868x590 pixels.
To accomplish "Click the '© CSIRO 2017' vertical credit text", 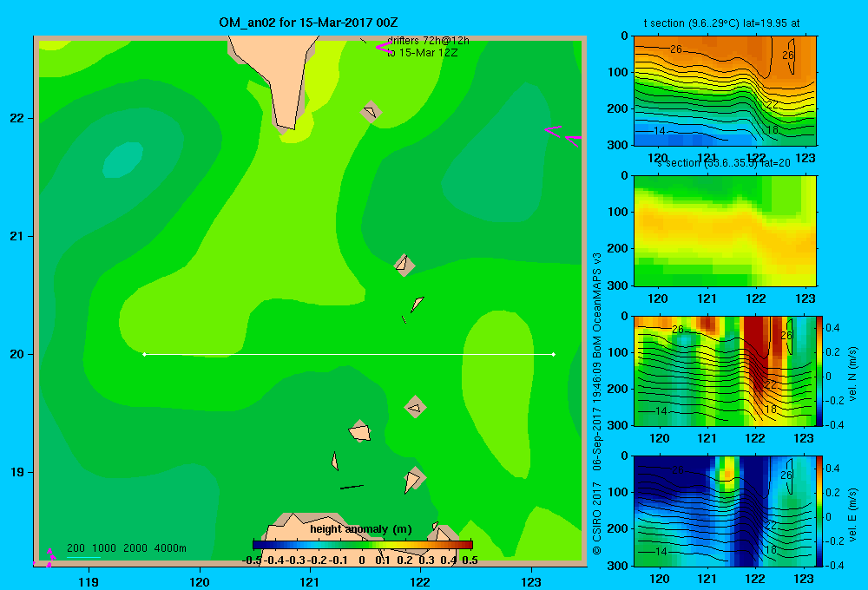I will click(x=597, y=519).
